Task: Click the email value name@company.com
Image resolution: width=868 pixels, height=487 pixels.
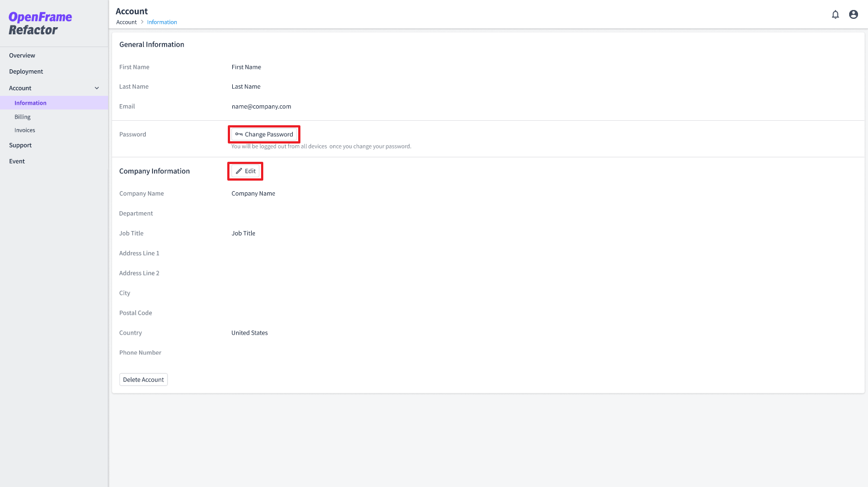Action: pyautogui.click(x=261, y=106)
